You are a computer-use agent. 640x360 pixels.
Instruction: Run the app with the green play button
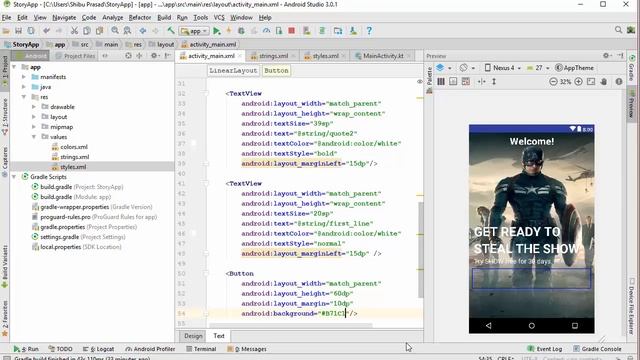(217, 31)
